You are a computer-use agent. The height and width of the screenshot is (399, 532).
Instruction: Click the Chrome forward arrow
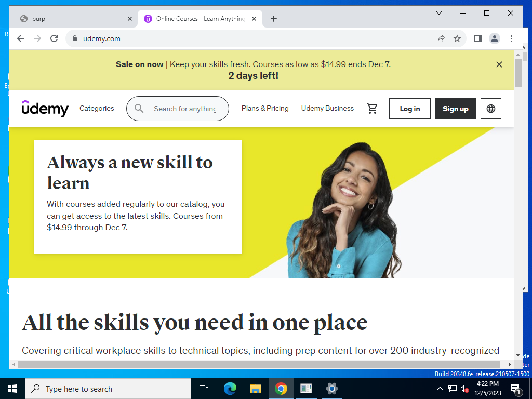pos(37,38)
